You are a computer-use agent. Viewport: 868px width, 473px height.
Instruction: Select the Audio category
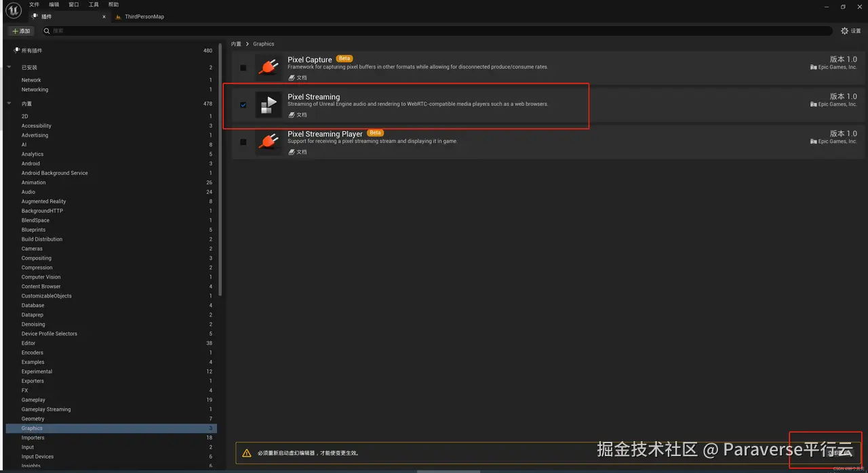[112, 192]
